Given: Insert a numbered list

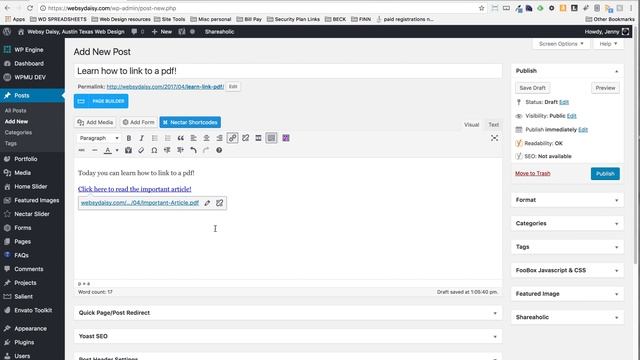Looking at the screenshot, I should (x=167, y=138).
